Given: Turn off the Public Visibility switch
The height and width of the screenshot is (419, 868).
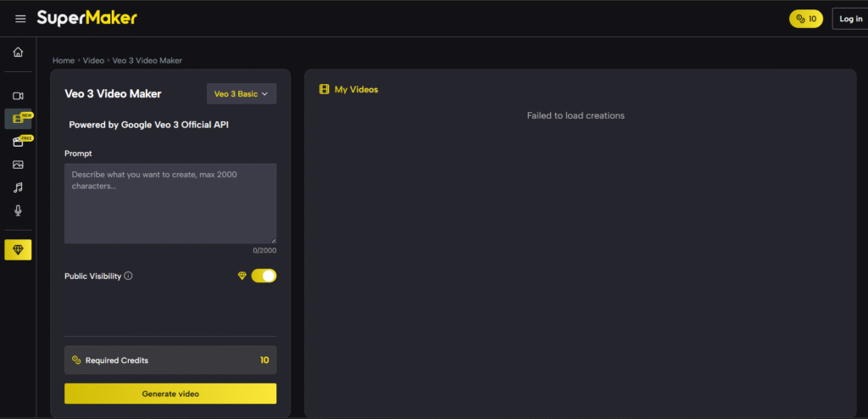Looking at the screenshot, I should point(264,276).
